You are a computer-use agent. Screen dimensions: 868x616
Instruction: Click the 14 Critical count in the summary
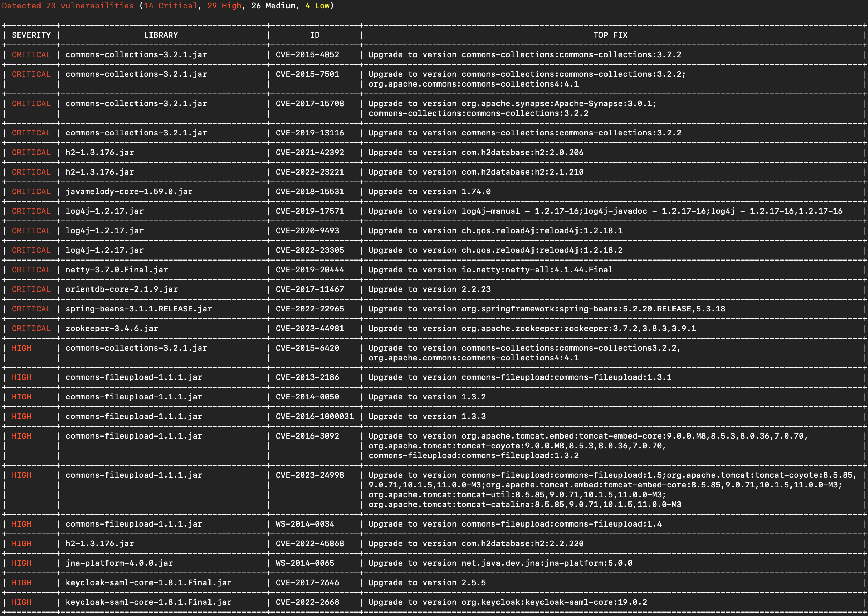[x=170, y=6]
